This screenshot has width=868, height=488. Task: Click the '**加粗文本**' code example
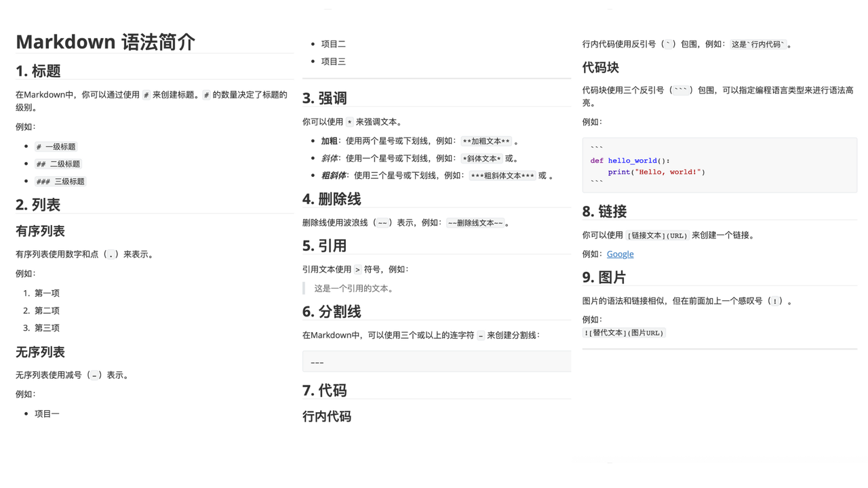click(486, 142)
